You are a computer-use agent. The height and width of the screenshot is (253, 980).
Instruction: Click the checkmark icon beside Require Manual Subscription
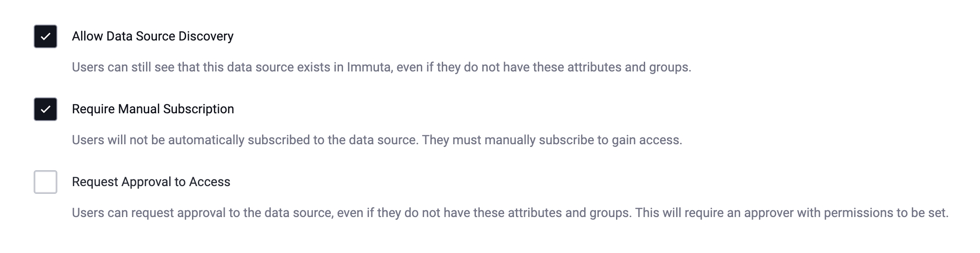coord(45,109)
